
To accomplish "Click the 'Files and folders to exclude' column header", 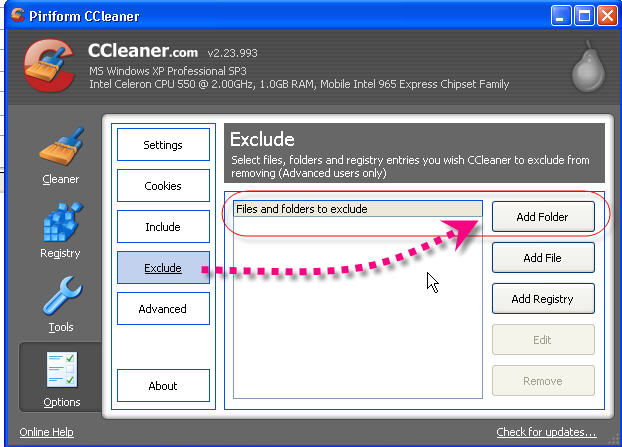I will tap(358, 209).
